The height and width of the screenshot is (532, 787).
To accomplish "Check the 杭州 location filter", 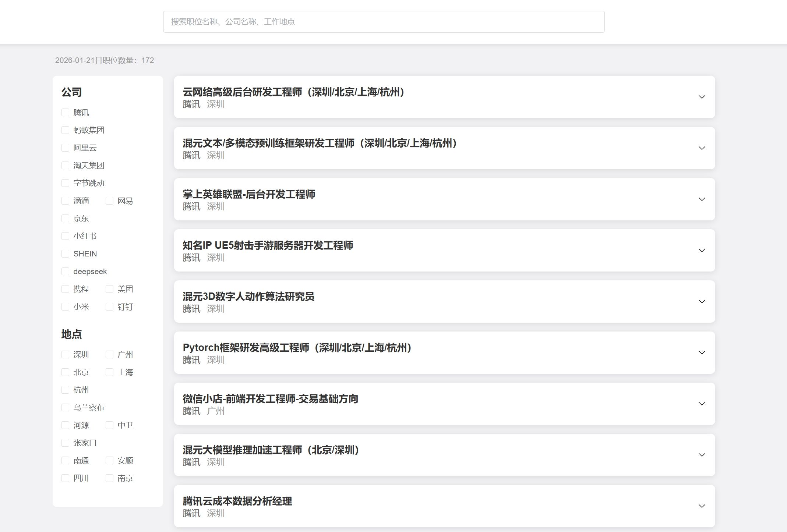I will pyautogui.click(x=66, y=390).
